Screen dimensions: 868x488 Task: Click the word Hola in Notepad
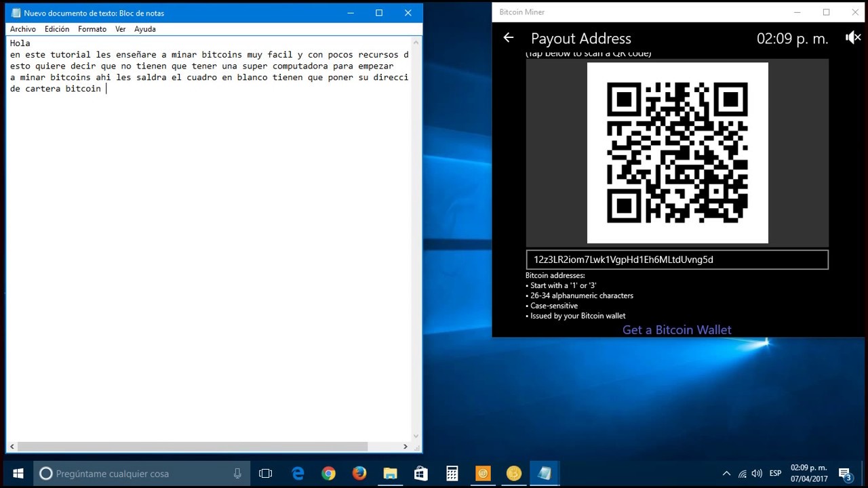coord(20,43)
